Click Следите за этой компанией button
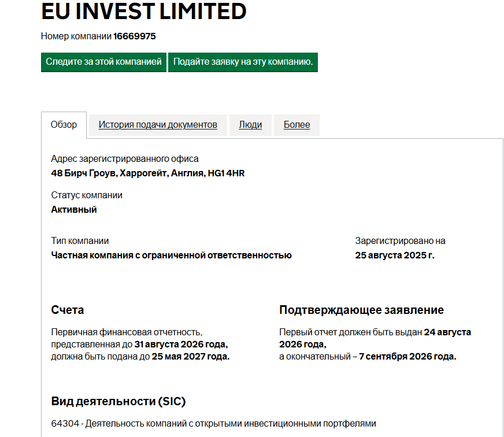 point(102,62)
